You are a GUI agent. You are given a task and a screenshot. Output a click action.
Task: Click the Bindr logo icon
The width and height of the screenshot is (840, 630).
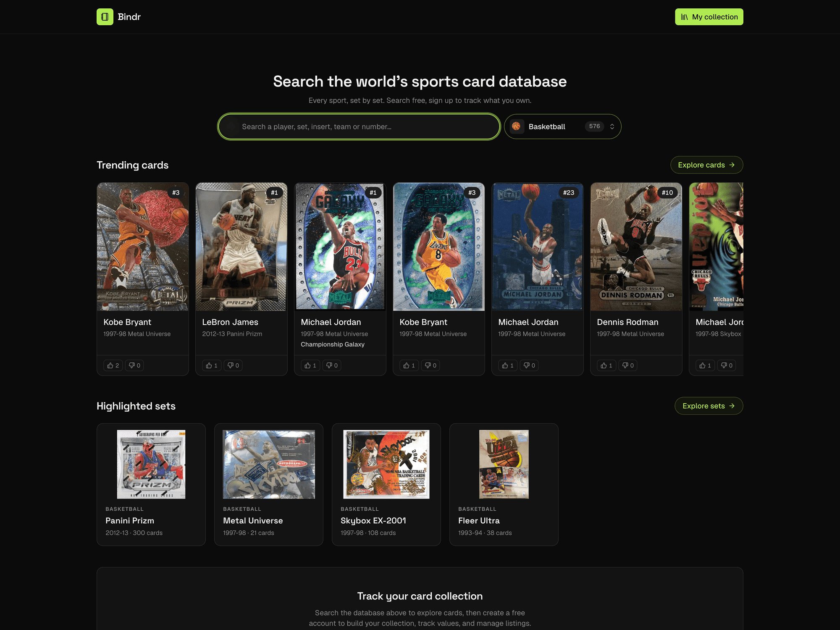[105, 17]
